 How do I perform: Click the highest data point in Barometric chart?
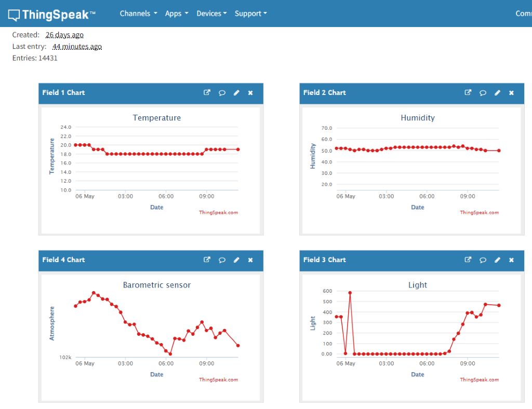click(94, 293)
